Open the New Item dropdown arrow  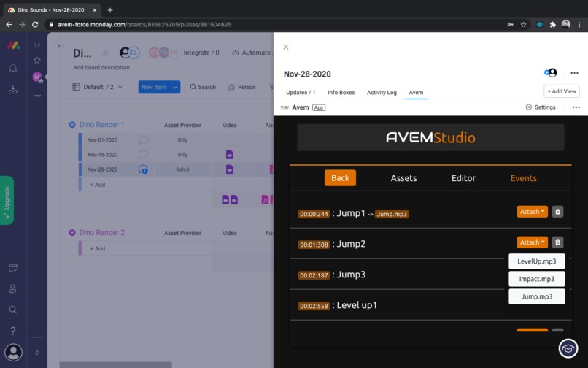[175, 87]
